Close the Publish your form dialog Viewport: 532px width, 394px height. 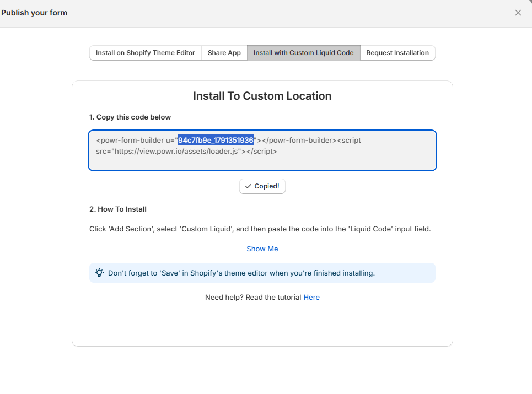coord(518,13)
